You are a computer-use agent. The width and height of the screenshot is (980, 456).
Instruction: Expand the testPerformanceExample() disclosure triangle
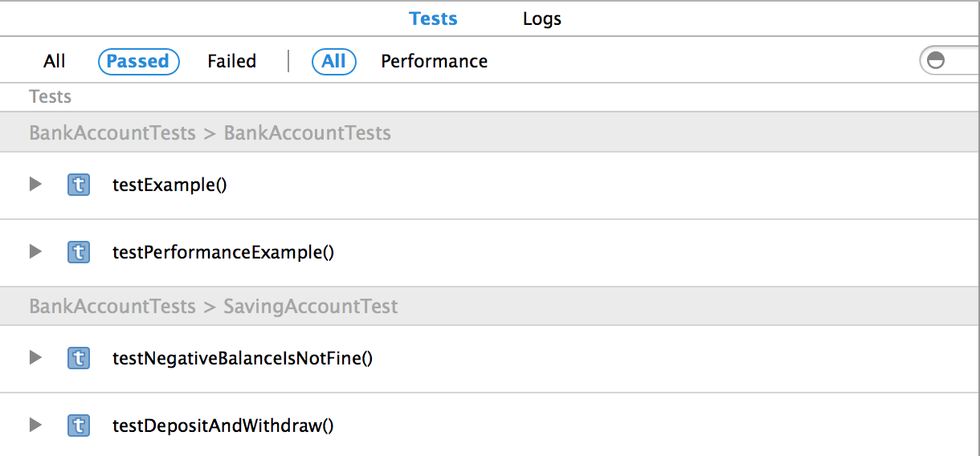[x=35, y=252]
